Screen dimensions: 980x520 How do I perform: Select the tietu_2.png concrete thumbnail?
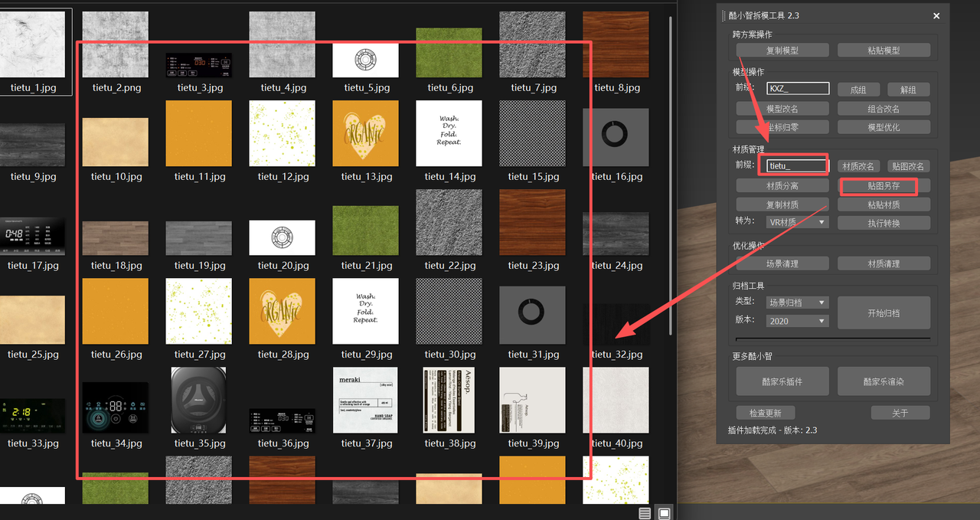(116, 44)
